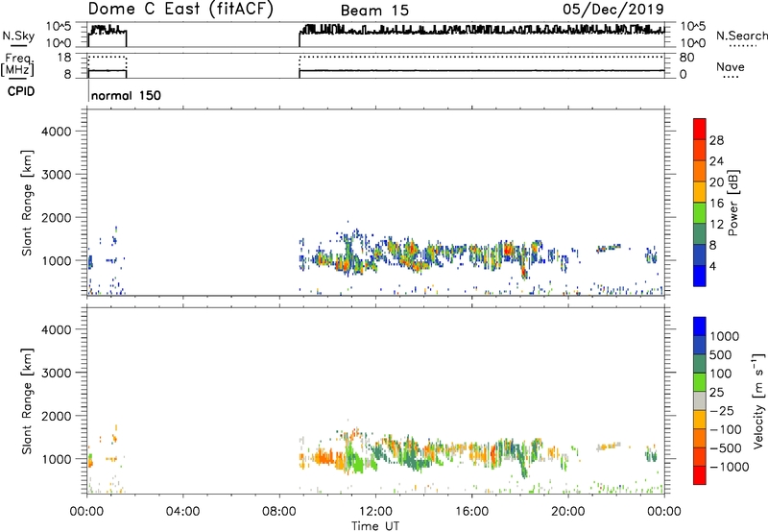The image size is (768, 532).
Task: Click the '4000' tick of the power plot
Action: (57, 132)
